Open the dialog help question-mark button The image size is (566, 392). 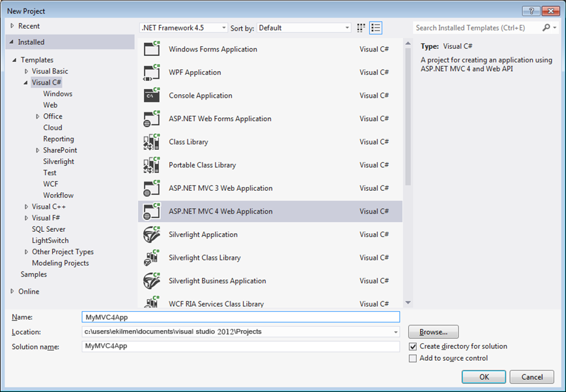[531, 11]
